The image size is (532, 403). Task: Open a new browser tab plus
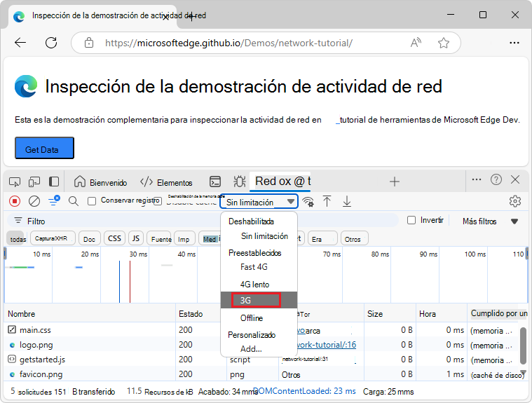(191, 16)
